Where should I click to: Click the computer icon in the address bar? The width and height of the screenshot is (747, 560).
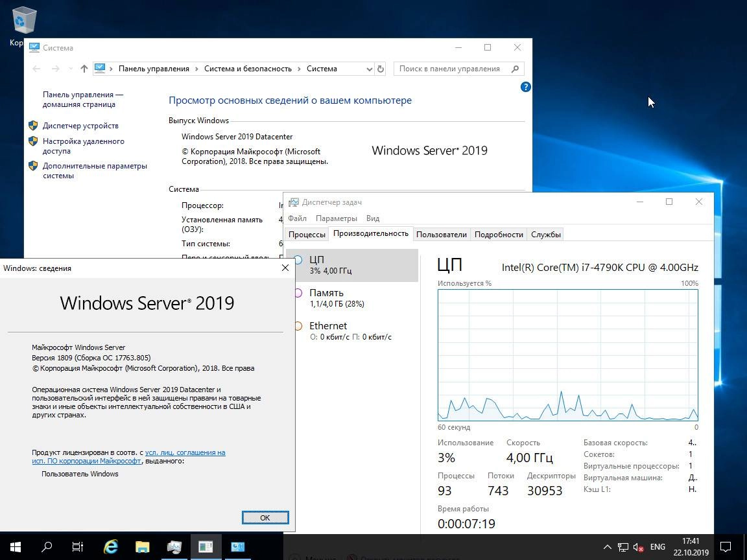pyautogui.click(x=100, y=68)
